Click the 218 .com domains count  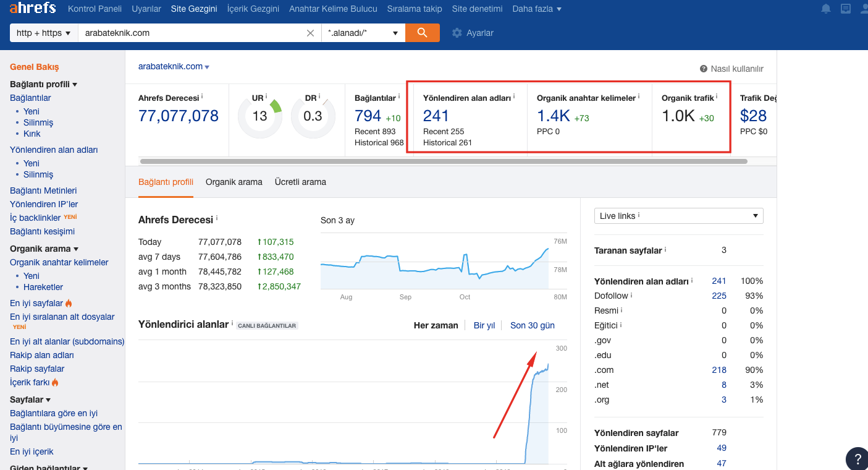719,370
